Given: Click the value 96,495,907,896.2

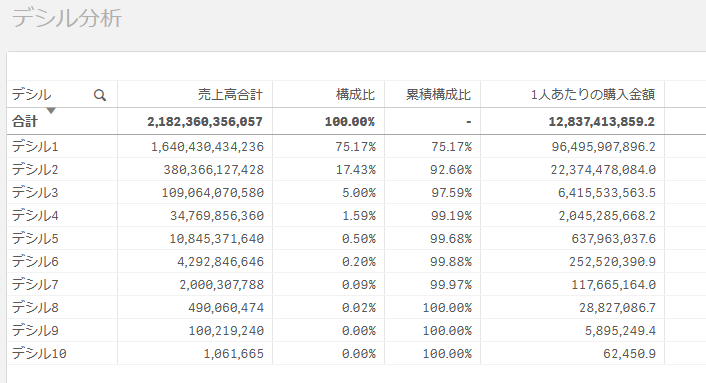Looking at the screenshot, I should (x=603, y=147).
